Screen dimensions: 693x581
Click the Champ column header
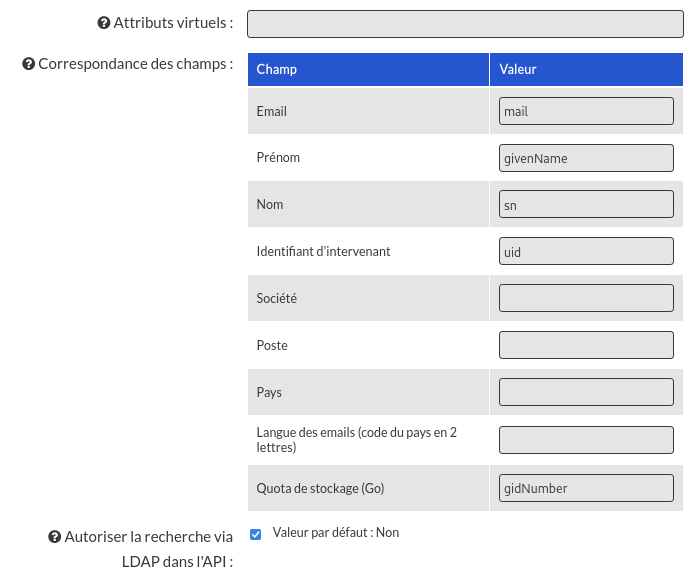coord(368,69)
